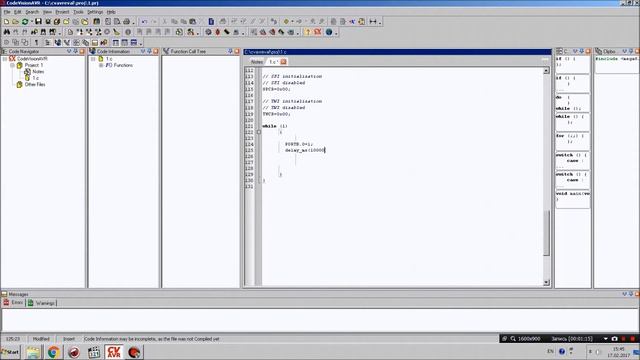
Task: Insert the 'do while' code template
Action: (572, 103)
